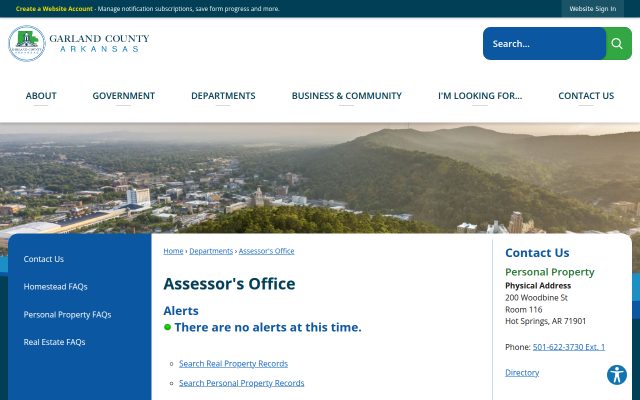Image resolution: width=640 pixels, height=400 pixels.
Task: Click the 'Room 116' address line
Action: [524, 309]
